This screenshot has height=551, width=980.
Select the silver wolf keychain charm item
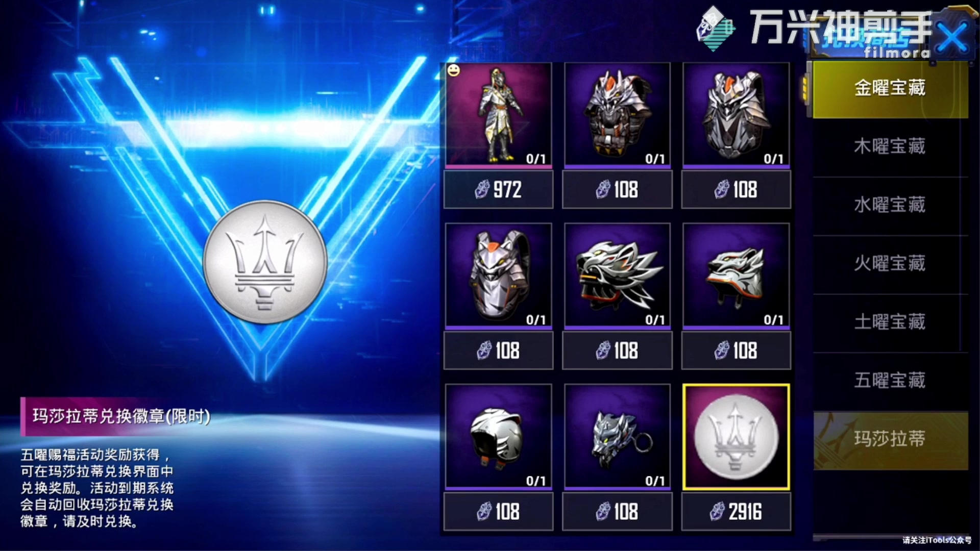click(x=617, y=437)
